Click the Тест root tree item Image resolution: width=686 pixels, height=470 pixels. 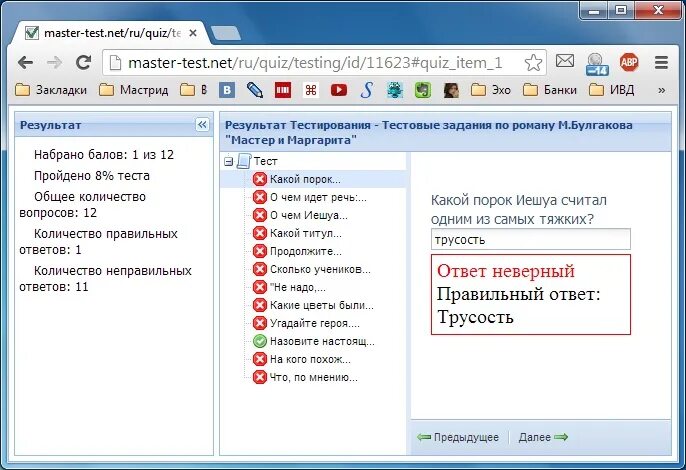point(265,161)
